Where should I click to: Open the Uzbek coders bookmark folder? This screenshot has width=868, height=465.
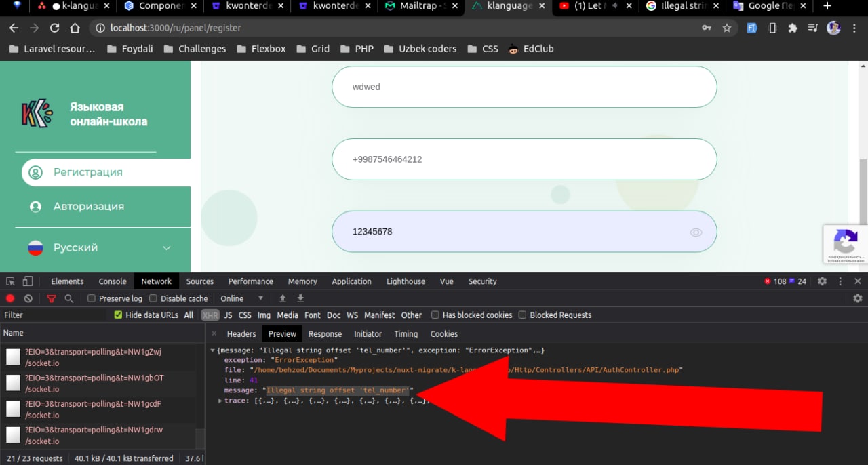[420, 49]
